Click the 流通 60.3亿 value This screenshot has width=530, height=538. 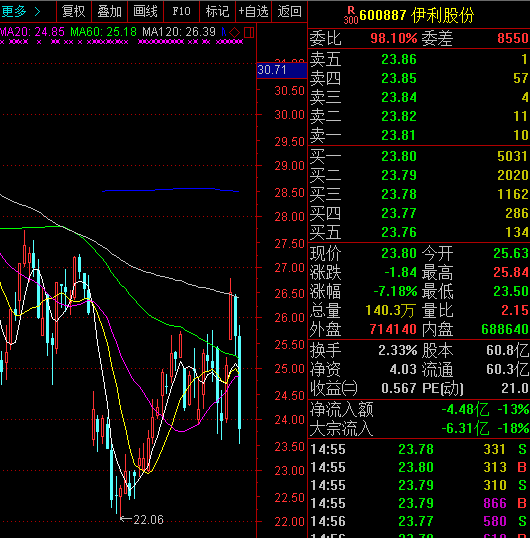(508, 370)
